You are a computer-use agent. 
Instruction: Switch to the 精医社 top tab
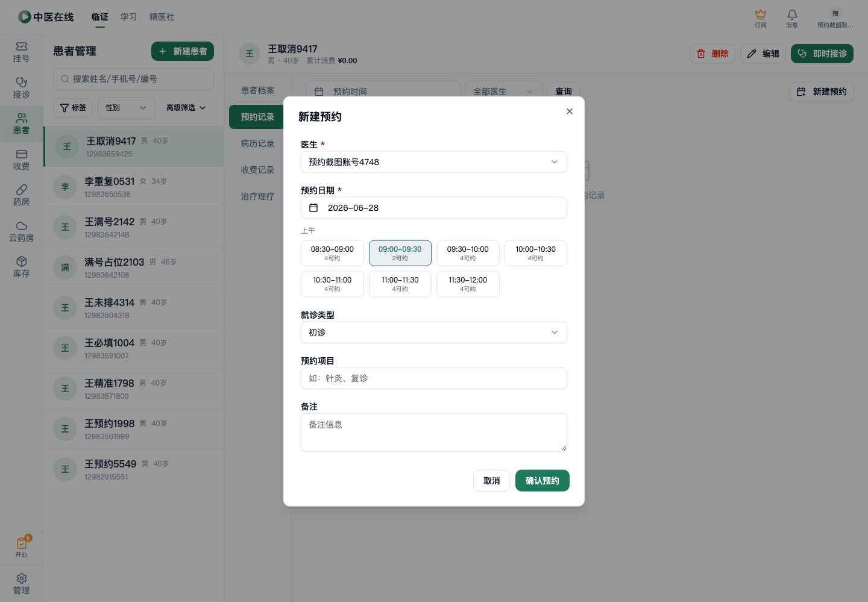[x=162, y=17]
